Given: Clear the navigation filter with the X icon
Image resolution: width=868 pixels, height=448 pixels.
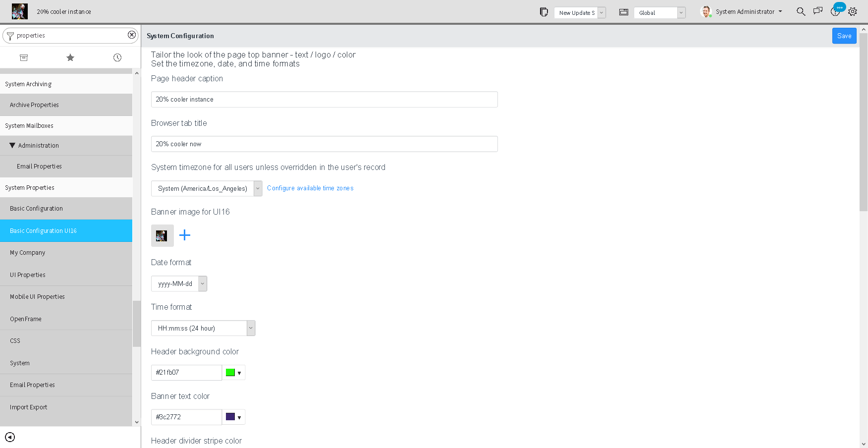Looking at the screenshot, I should pyautogui.click(x=131, y=35).
